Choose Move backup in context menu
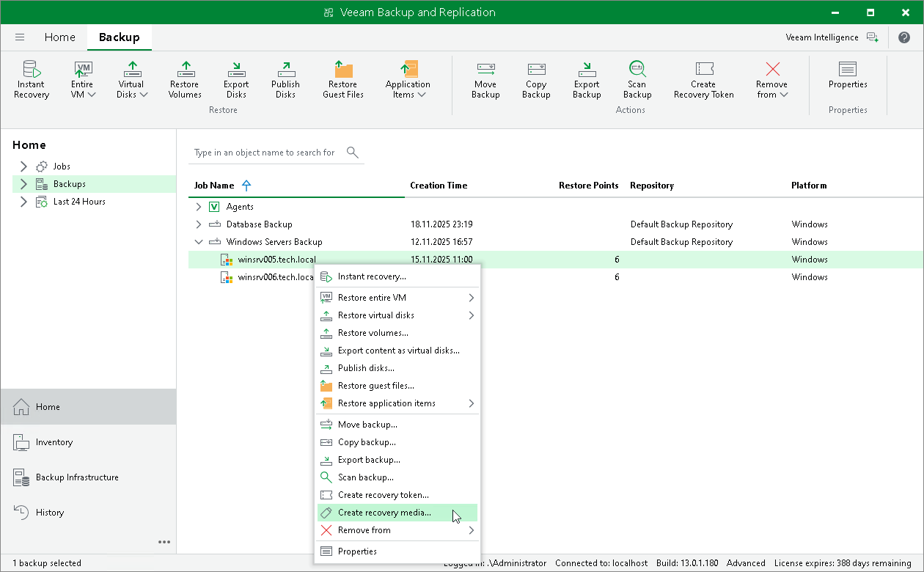The height and width of the screenshot is (572, 924). click(x=397, y=425)
